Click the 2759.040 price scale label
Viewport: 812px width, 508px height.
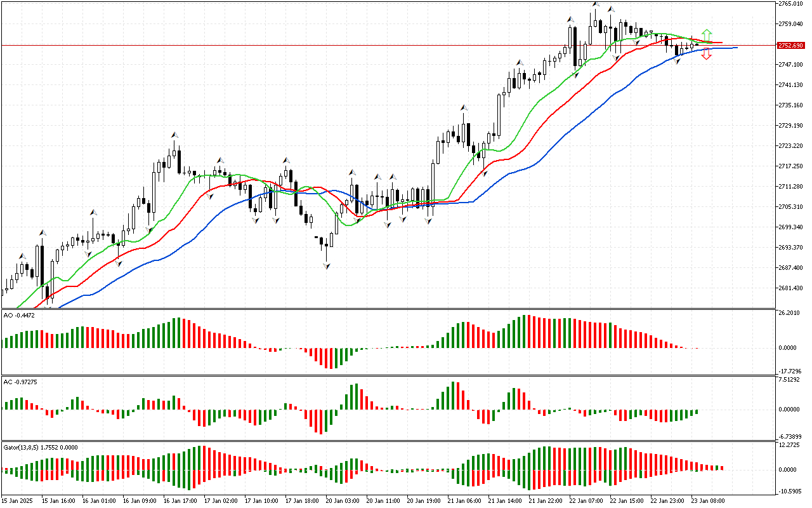click(790, 24)
